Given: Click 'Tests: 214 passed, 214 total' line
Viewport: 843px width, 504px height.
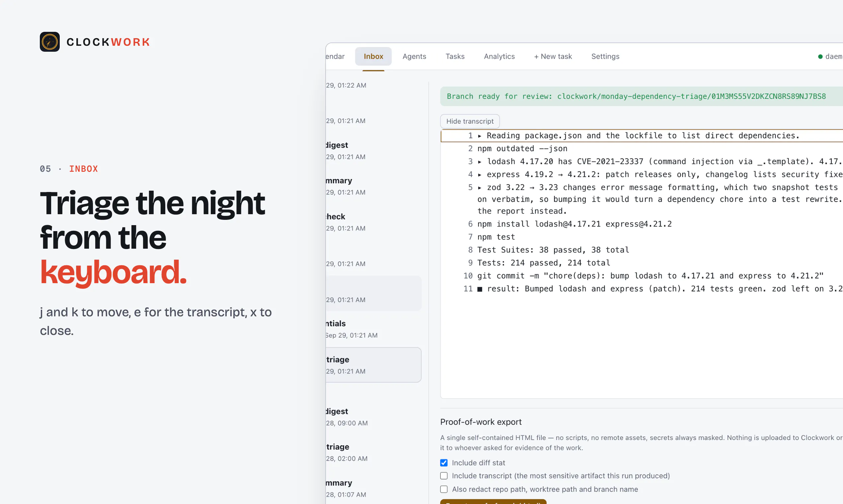Looking at the screenshot, I should coord(544,263).
